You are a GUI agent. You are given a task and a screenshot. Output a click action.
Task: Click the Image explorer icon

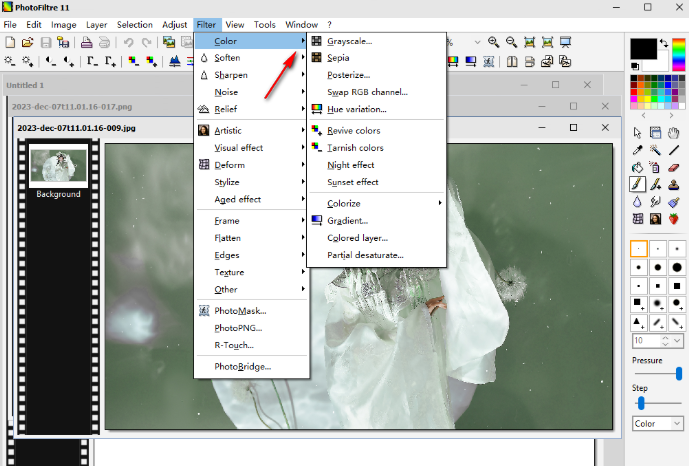169,42
